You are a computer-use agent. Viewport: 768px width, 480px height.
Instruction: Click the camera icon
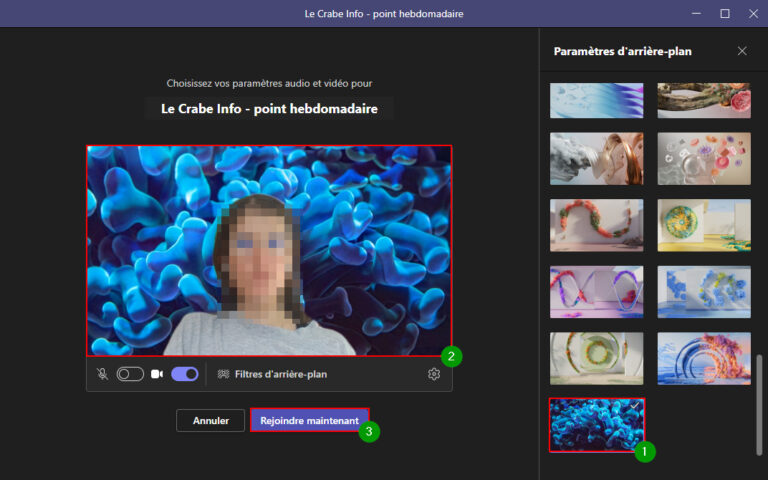tap(157, 374)
